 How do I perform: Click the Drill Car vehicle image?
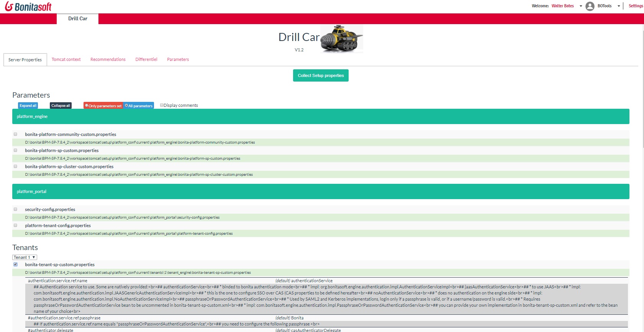[x=341, y=39]
